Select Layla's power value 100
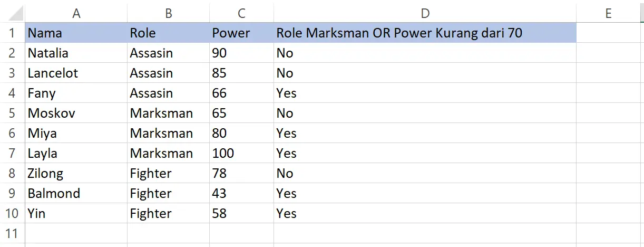The width and height of the screenshot is (644, 247). (241, 154)
